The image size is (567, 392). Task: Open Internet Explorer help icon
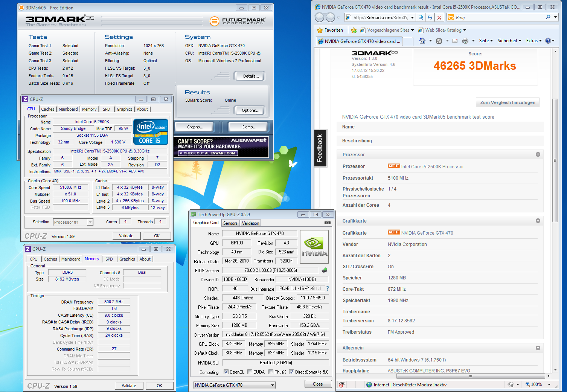tap(548, 41)
